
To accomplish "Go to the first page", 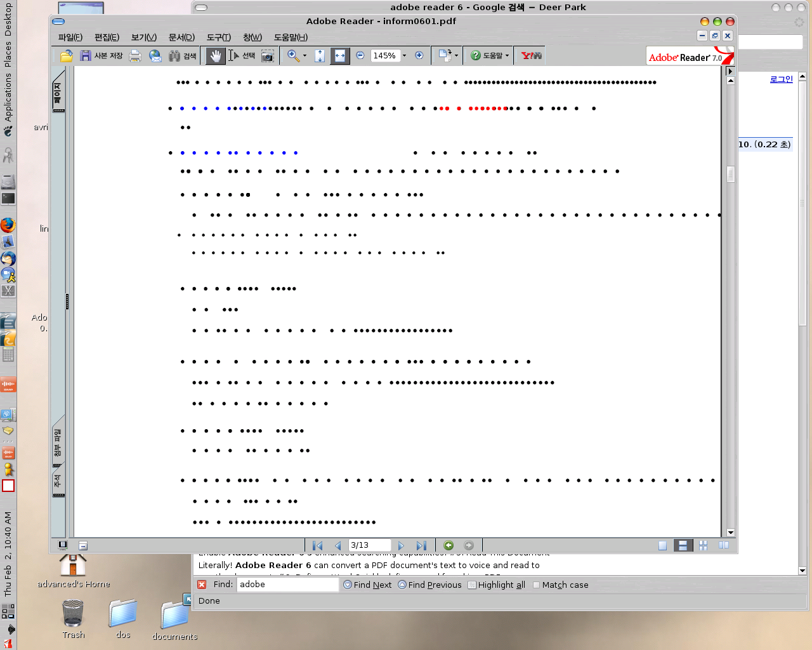I will point(318,545).
